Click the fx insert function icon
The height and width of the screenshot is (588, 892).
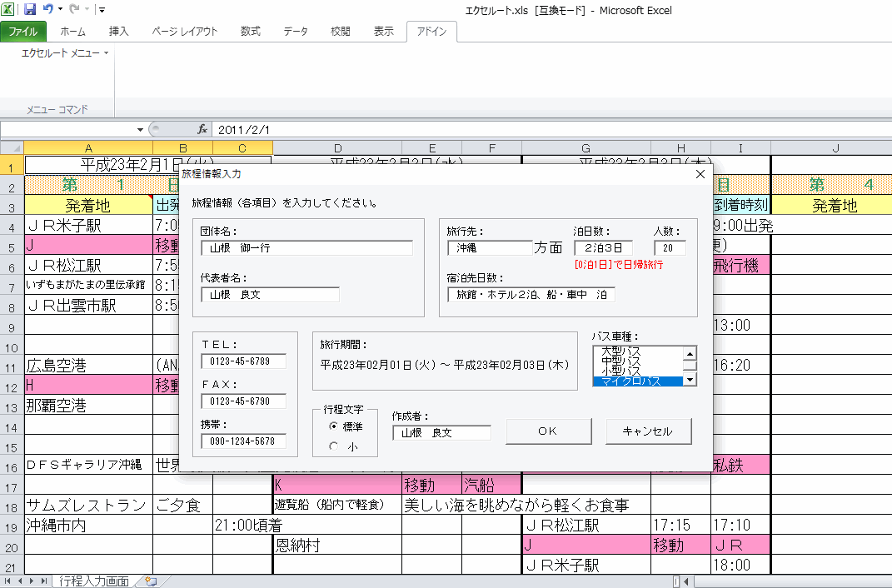[202, 130]
